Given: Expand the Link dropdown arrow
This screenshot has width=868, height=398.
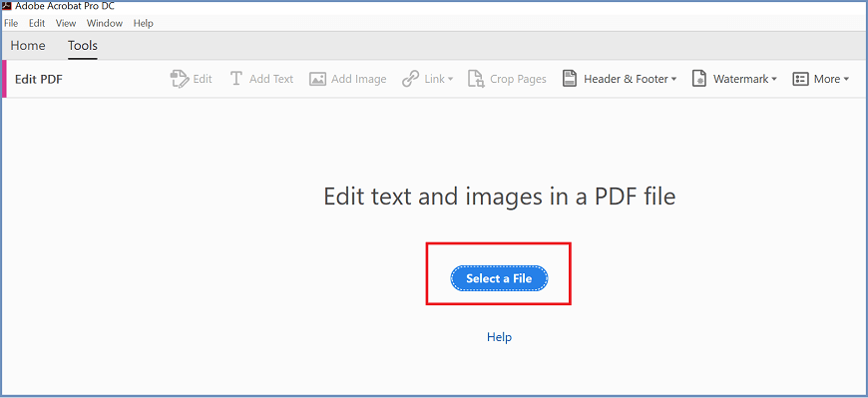Looking at the screenshot, I should point(451,80).
